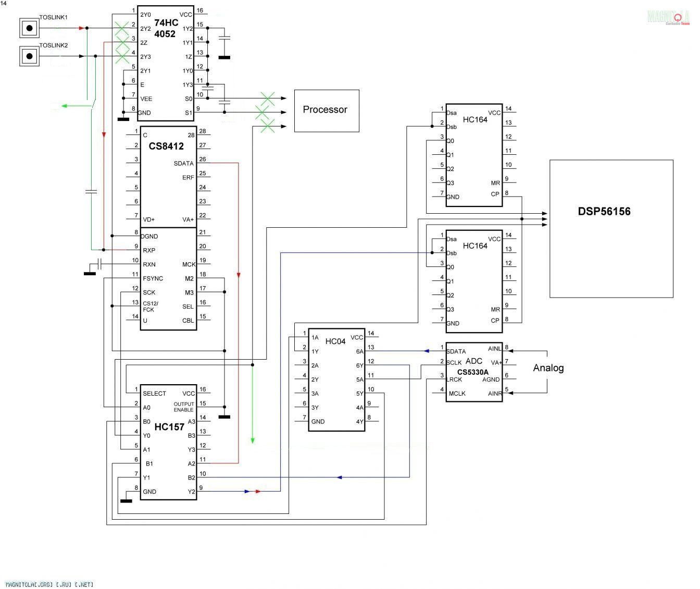Image resolution: width=700 pixels, height=589 pixels.
Task: Select the Processor block
Action: pos(327,111)
